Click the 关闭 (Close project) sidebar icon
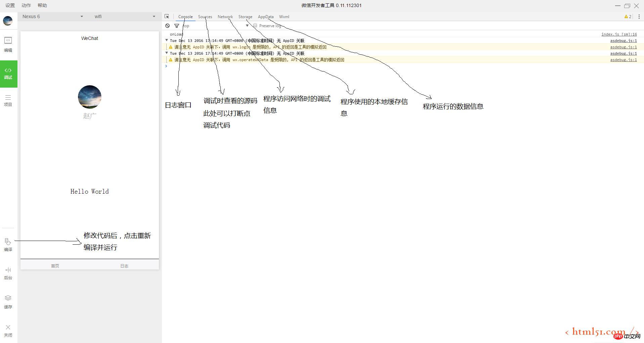This screenshot has height=343, width=644. point(8,330)
